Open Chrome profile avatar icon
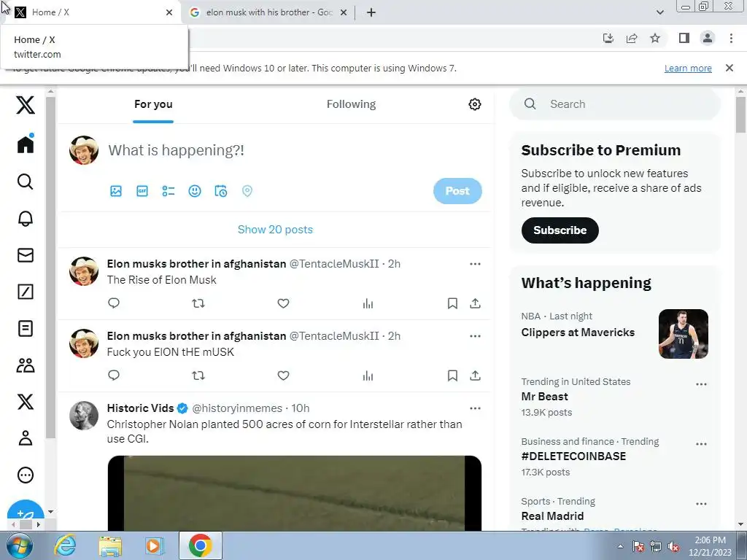747x560 pixels. (708, 38)
